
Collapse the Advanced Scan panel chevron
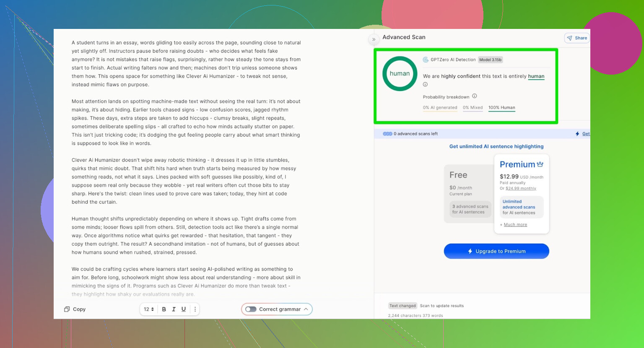point(374,39)
